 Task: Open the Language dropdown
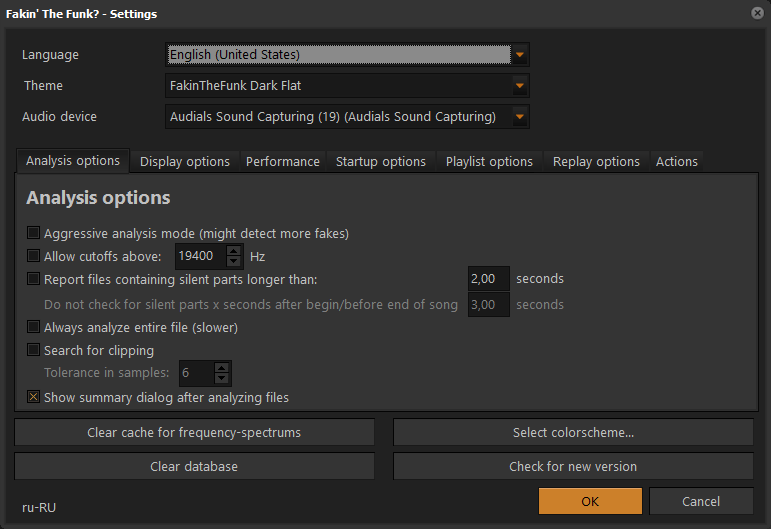(x=519, y=54)
